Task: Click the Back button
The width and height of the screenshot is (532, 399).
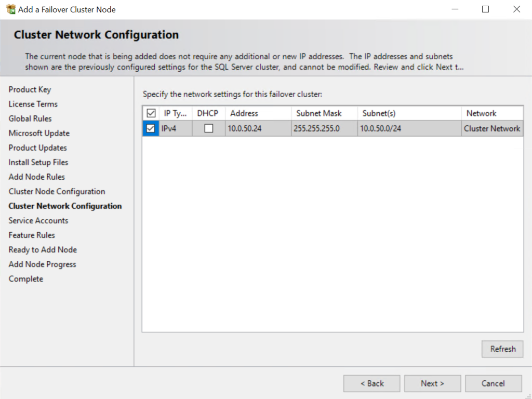Action: [371, 383]
